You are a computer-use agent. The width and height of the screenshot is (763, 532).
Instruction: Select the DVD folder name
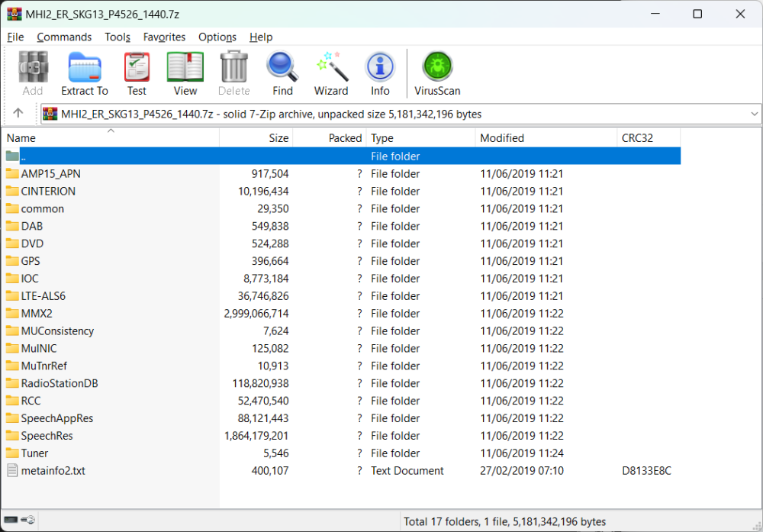[x=32, y=243]
